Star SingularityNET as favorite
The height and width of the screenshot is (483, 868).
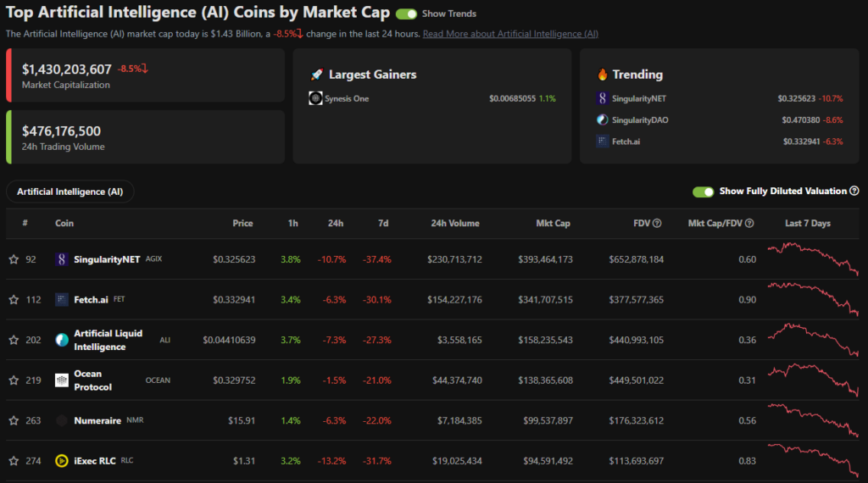coord(14,259)
